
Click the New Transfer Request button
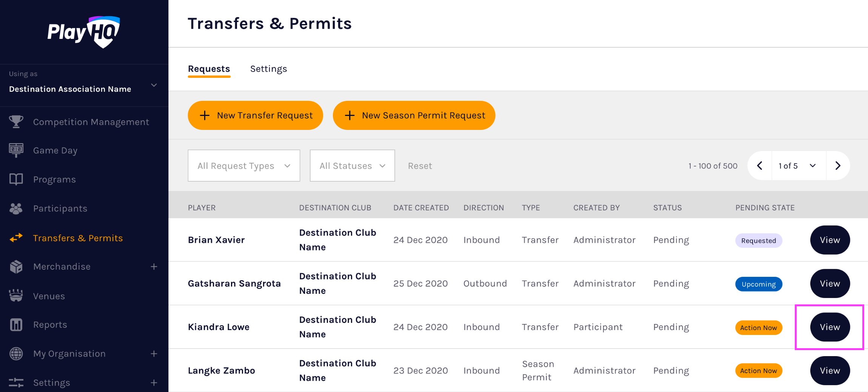[x=255, y=115]
